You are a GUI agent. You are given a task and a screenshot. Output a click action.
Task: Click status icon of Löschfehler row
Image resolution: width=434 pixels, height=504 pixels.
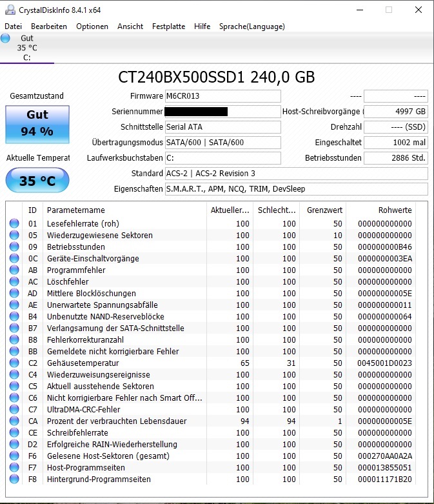(14, 281)
